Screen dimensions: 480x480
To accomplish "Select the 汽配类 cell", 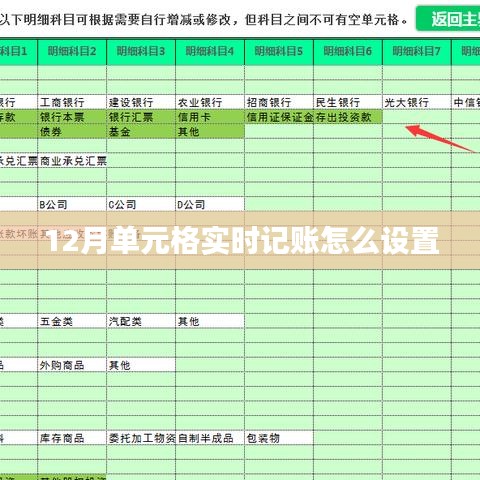I will [x=141, y=321].
